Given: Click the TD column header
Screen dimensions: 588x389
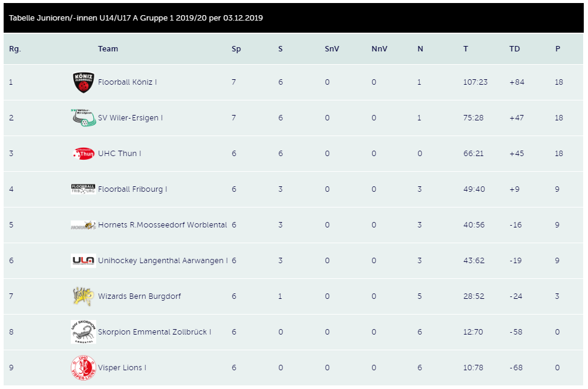Looking at the screenshot, I should 514,49.
